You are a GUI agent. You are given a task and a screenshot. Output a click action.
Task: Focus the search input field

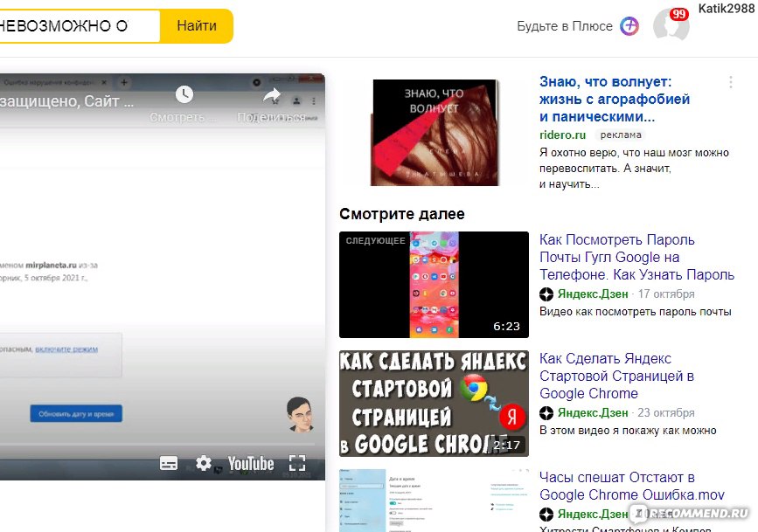click(80, 26)
